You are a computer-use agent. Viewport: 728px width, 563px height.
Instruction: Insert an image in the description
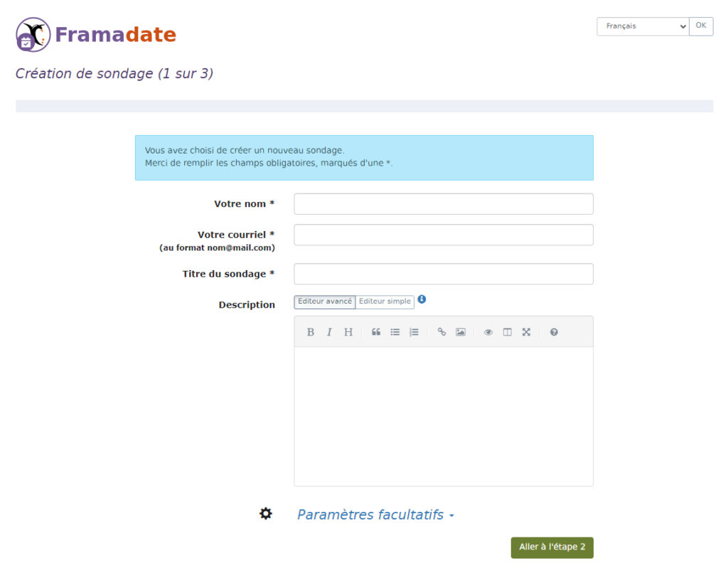(461, 331)
